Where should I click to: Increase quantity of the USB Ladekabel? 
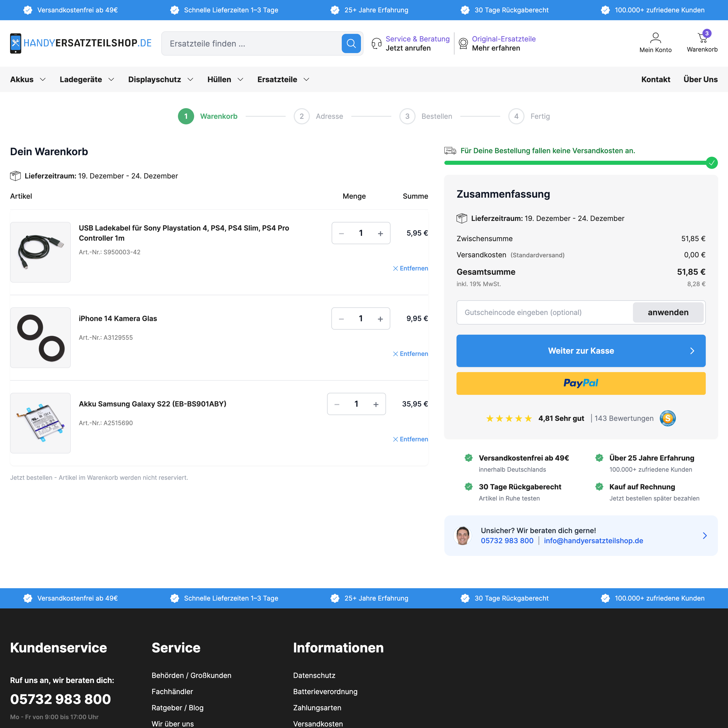(380, 233)
